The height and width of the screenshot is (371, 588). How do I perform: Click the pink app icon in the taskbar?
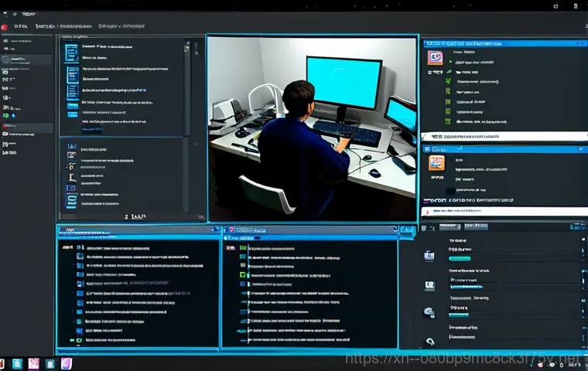pos(33,363)
